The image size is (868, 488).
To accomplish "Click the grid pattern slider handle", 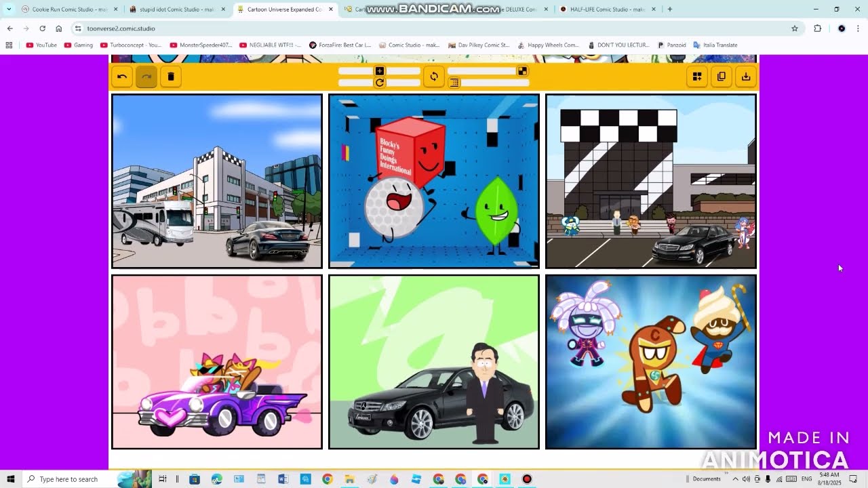I will coord(454,83).
